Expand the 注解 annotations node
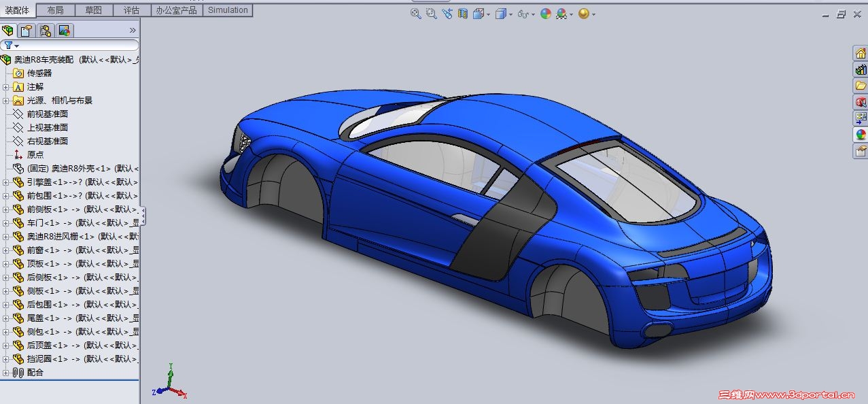 [6, 87]
